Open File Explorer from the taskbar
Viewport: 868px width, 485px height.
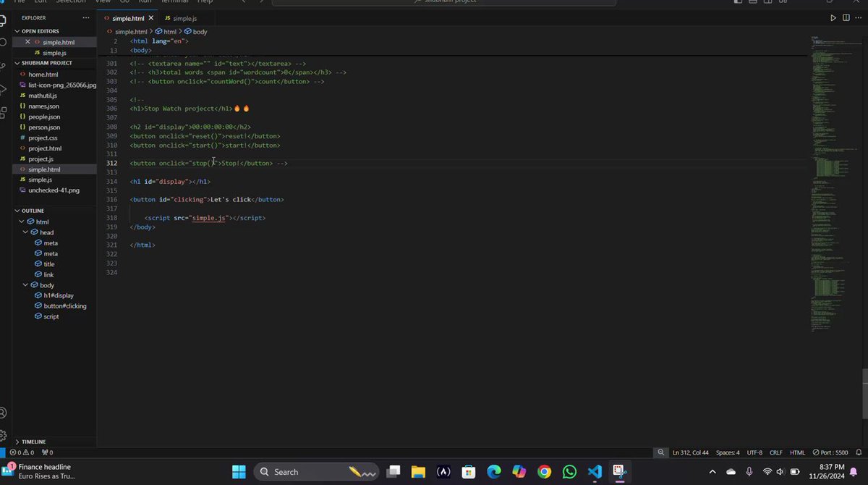418,472
